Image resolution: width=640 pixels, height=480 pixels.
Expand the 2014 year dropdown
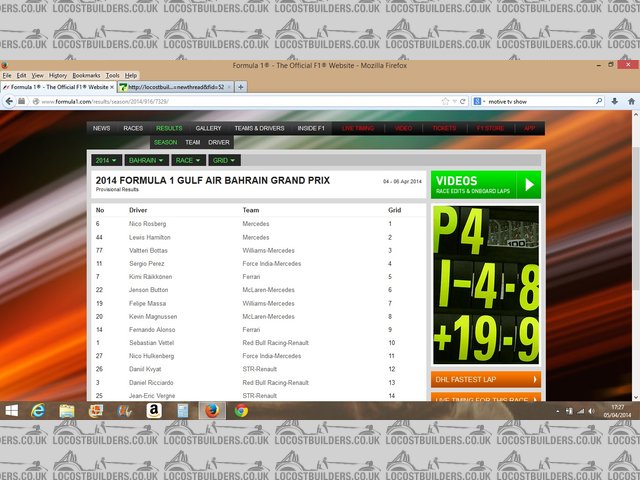(x=106, y=160)
